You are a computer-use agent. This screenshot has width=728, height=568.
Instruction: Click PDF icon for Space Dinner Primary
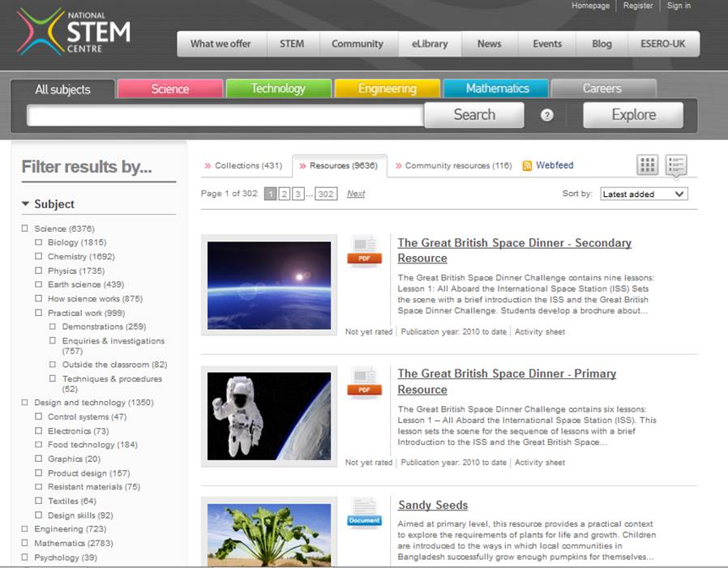click(x=364, y=382)
